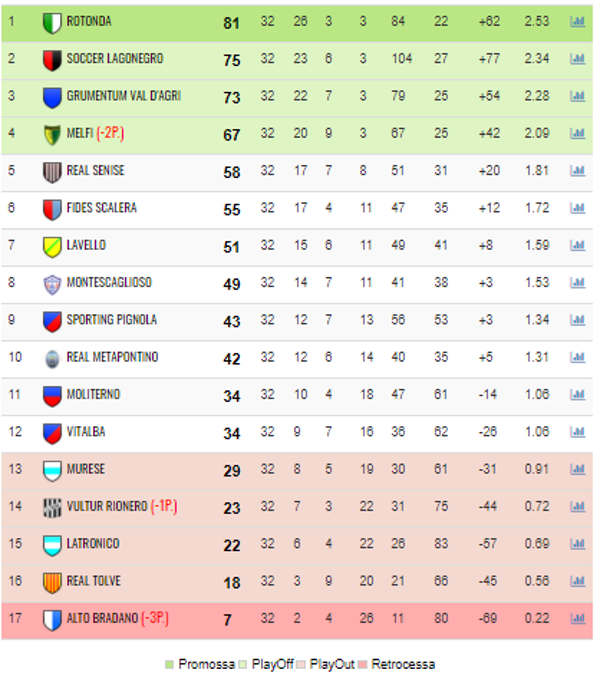Click the Montescaglioso team crest

52,285
